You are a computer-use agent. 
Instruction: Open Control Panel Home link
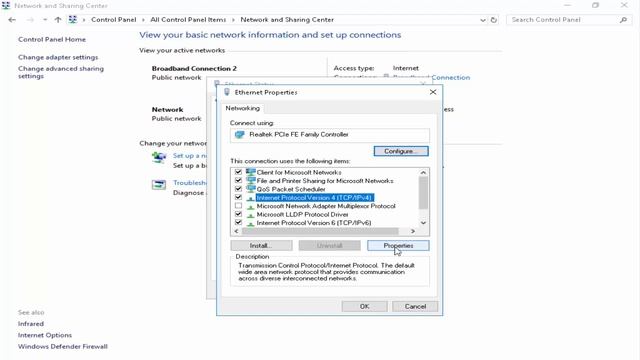coord(52,39)
